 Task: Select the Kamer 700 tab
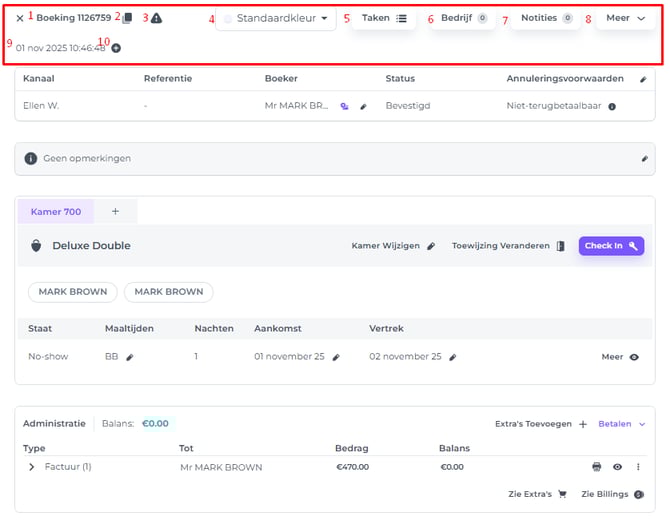[x=56, y=211]
